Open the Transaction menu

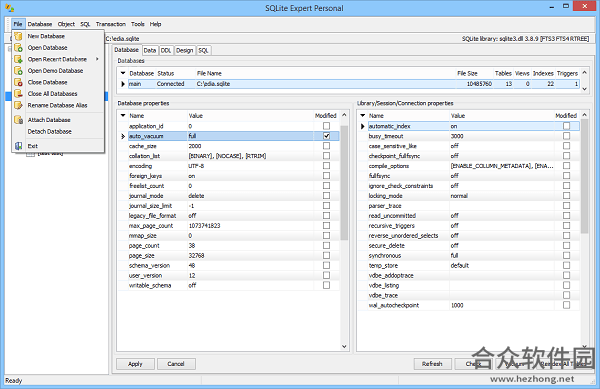(x=111, y=24)
